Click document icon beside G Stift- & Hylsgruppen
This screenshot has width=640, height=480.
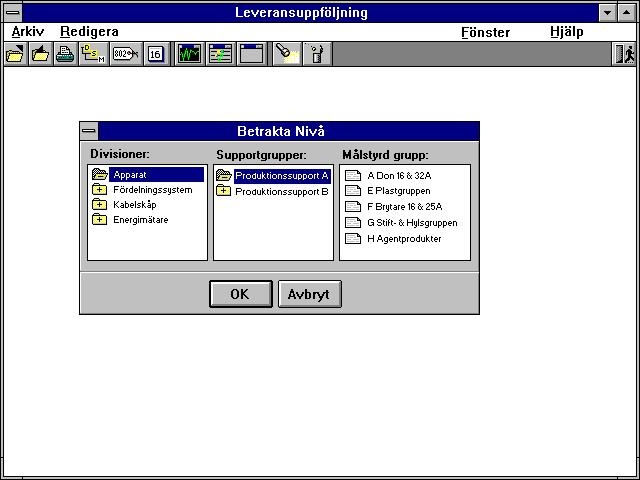pos(353,223)
